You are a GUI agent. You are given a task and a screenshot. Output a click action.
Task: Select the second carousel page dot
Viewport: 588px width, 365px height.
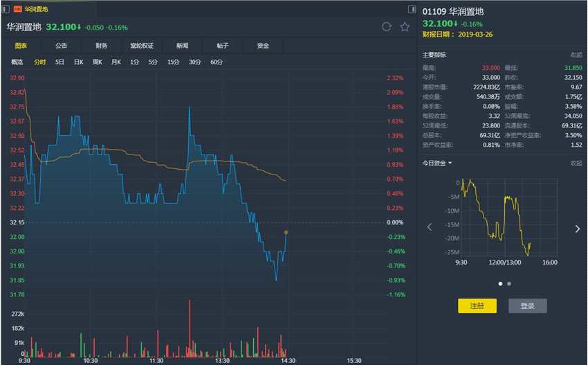click(509, 283)
